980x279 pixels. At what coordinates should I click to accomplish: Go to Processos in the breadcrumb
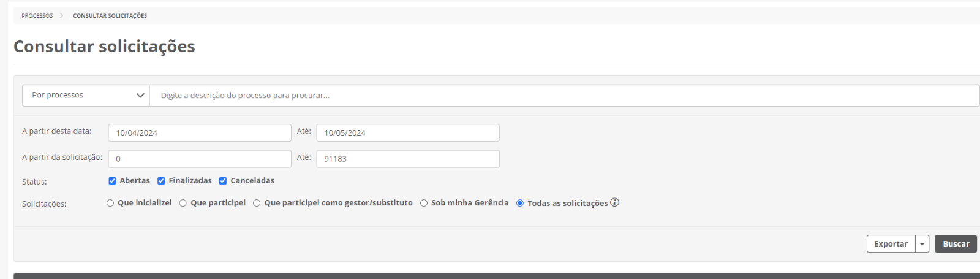coord(37,16)
